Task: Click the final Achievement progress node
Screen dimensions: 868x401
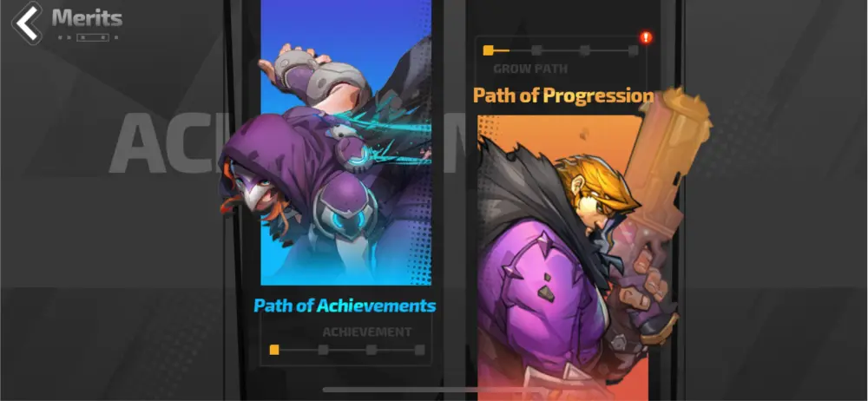Action: pyautogui.click(x=419, y=350)
